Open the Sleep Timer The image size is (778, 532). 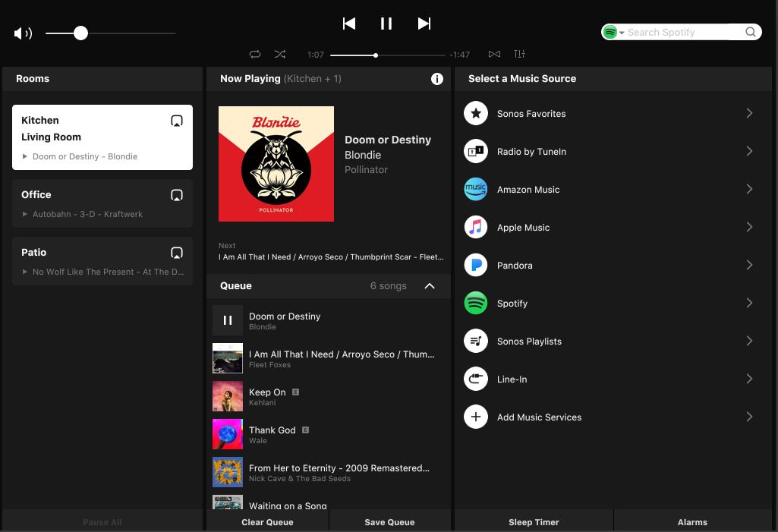click(534, 521)
